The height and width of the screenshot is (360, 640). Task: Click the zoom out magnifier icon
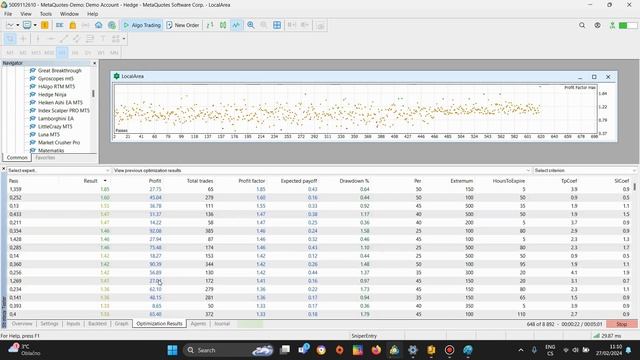pos(264,25)
